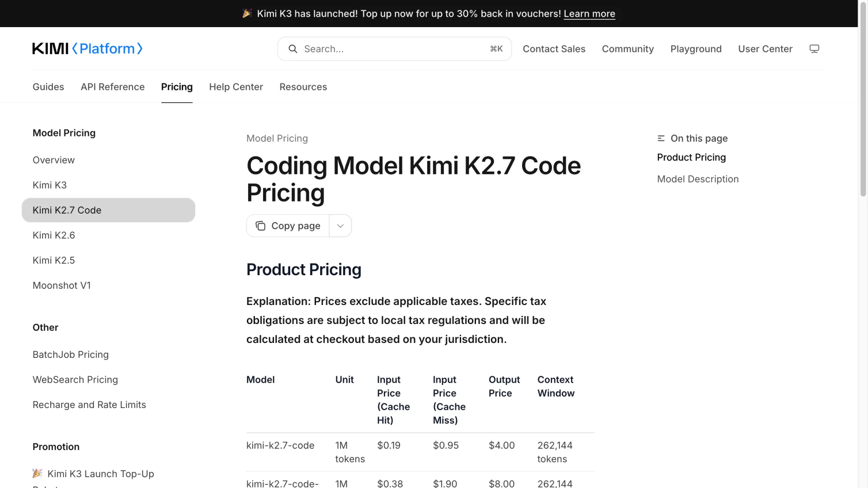Open the API Reference tab
Screen dimensions: 868x488
point(113,87)
